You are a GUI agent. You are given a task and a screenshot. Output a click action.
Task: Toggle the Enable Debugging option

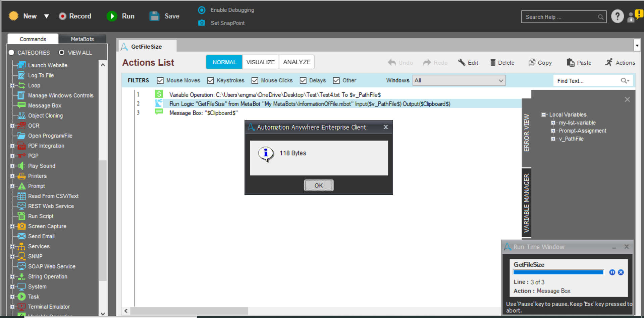pyautogui.click(x=202, y=10)
